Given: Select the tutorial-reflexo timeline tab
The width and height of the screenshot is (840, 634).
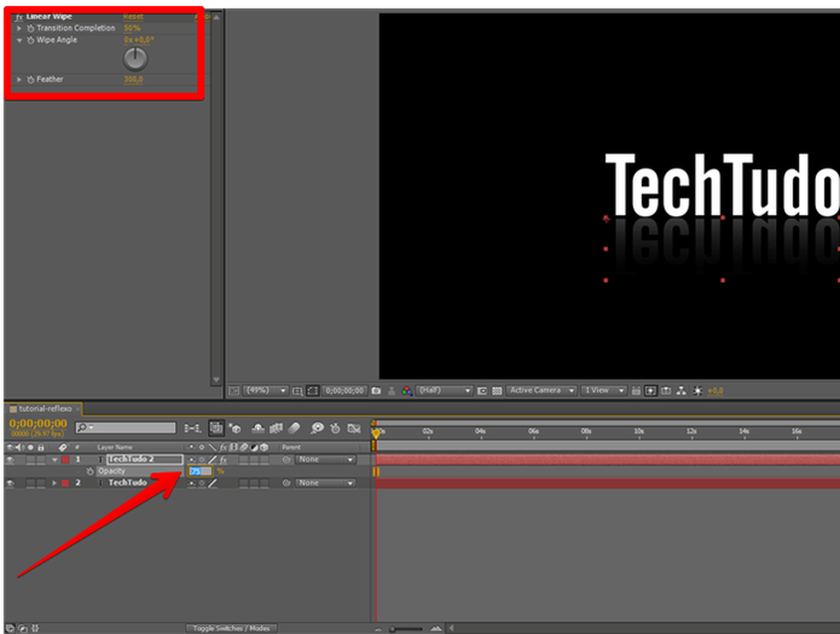Looking at the screenshot, I should click(x=45, y=409).
